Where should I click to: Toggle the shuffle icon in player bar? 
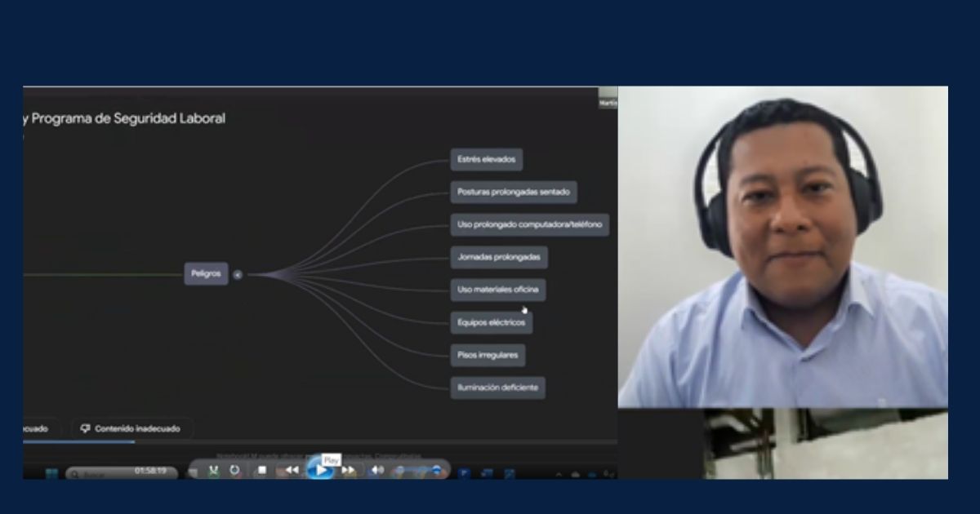[x=214, y=470]
